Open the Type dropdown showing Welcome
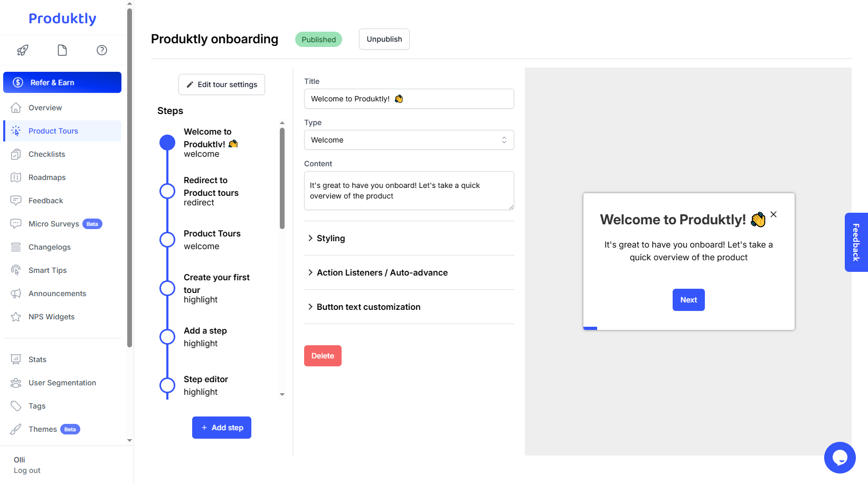Screen dimensions: 868x483 click(409, 140)
